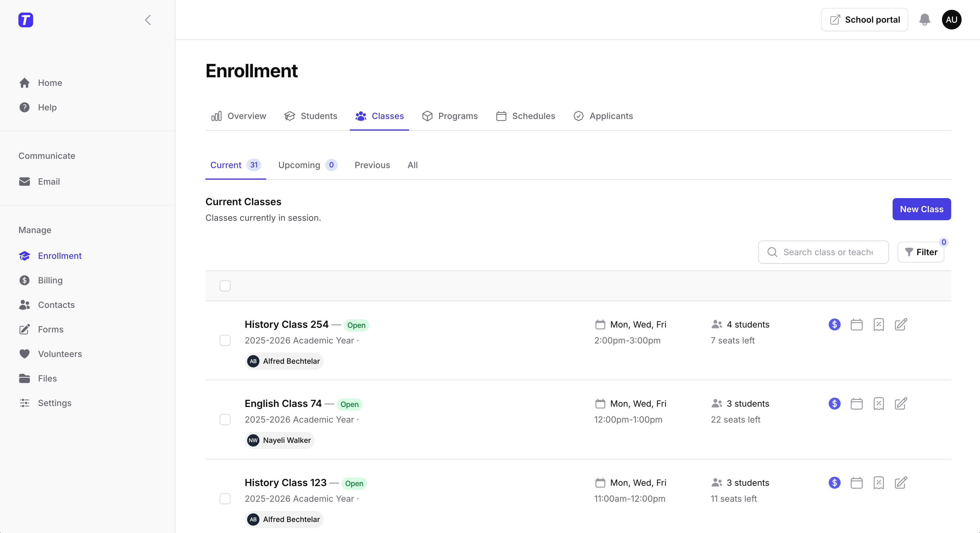
Task: Open Volunteers in the Manage sidebar
Action: 60,354
